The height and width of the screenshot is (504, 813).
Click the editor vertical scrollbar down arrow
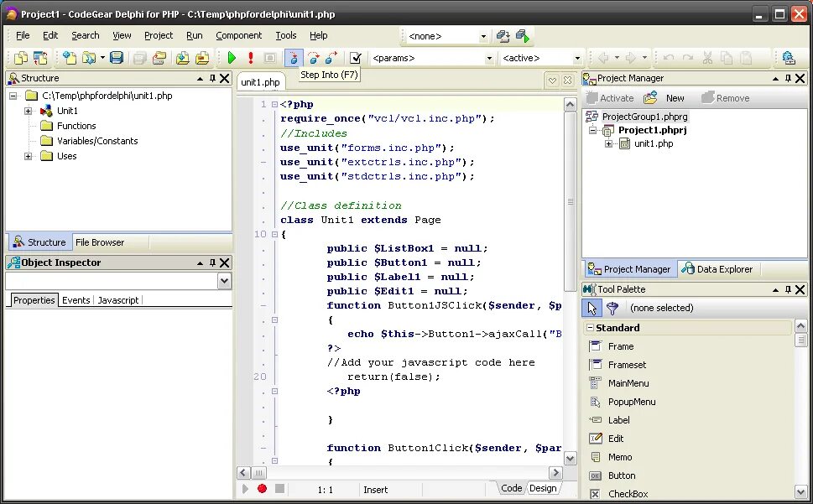[x=570, y=459]
